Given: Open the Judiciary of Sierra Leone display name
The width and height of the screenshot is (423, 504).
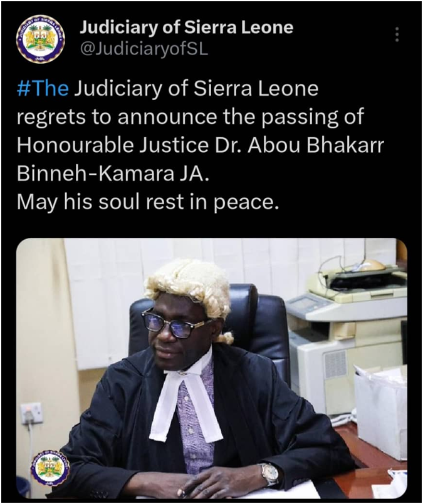Looking at the screenshot, I should click(186, 27).
